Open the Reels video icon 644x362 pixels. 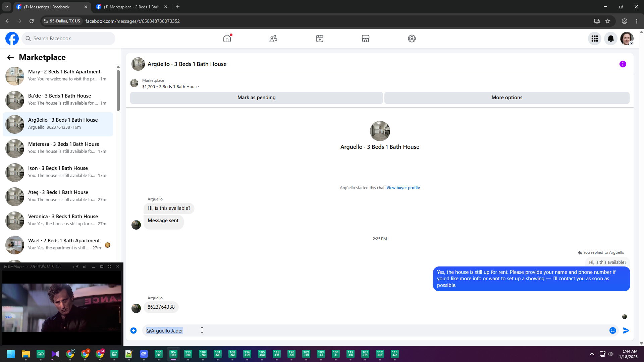click(x=319, y=39)
